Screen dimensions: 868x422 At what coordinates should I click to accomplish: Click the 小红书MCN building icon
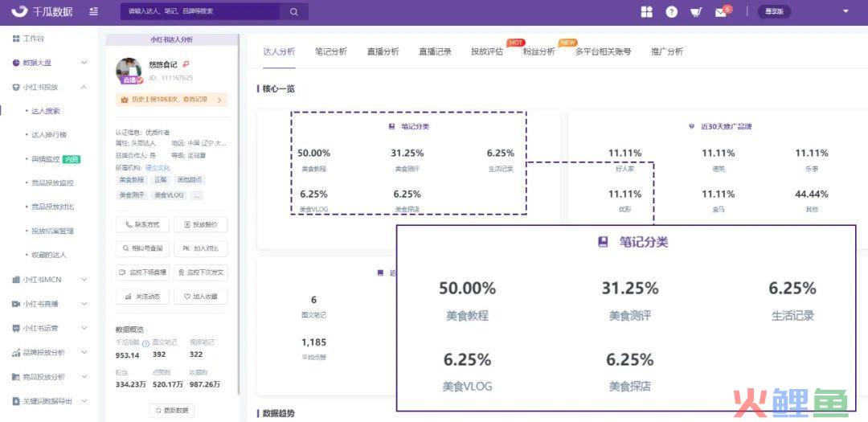pyautogui.click(x=16, y=280)
